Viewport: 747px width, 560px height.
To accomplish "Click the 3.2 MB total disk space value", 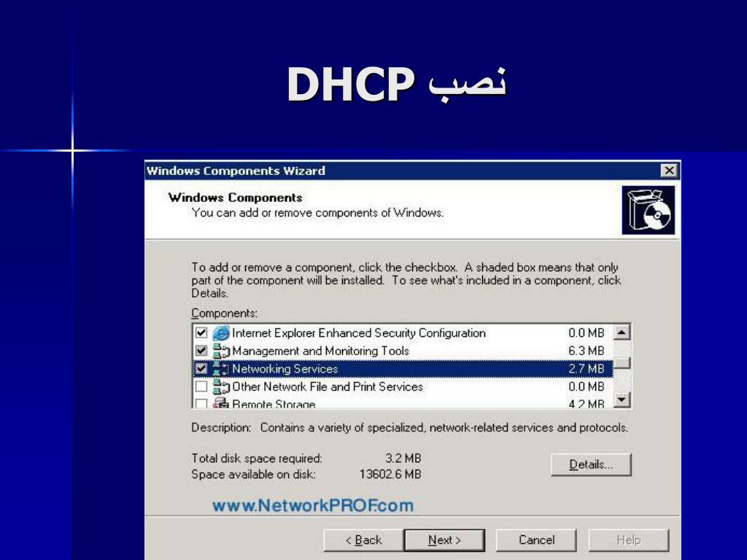I will point(403,458).
